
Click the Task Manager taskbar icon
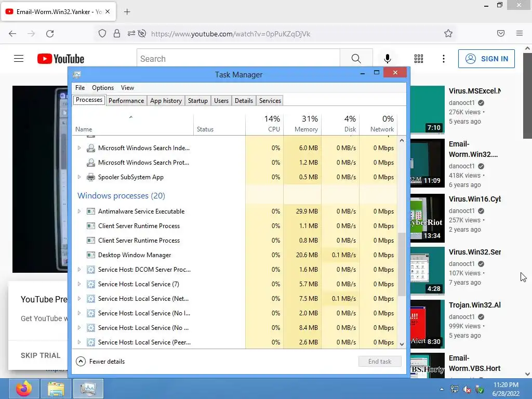coord(88,389)
